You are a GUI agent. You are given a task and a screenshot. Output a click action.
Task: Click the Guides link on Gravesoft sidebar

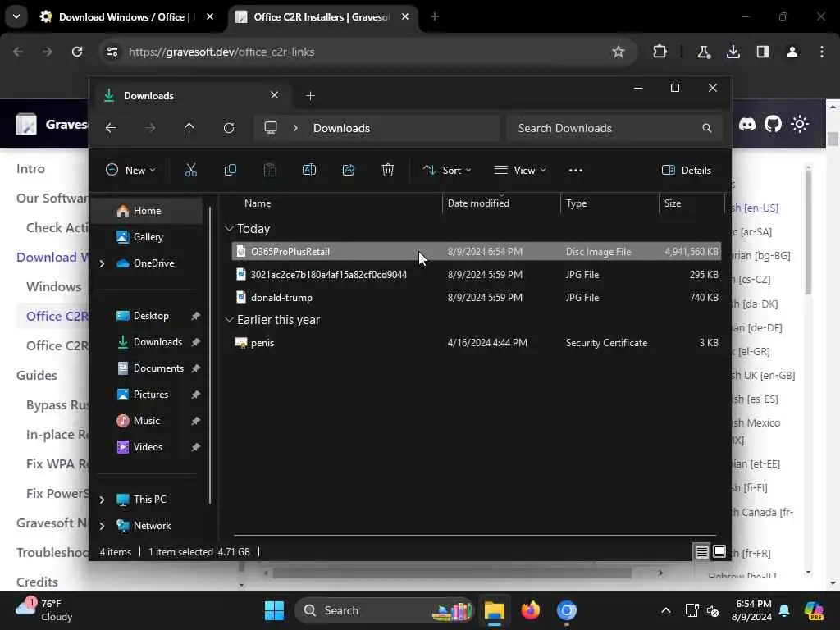pyautogui.click(x=36, y=375)
